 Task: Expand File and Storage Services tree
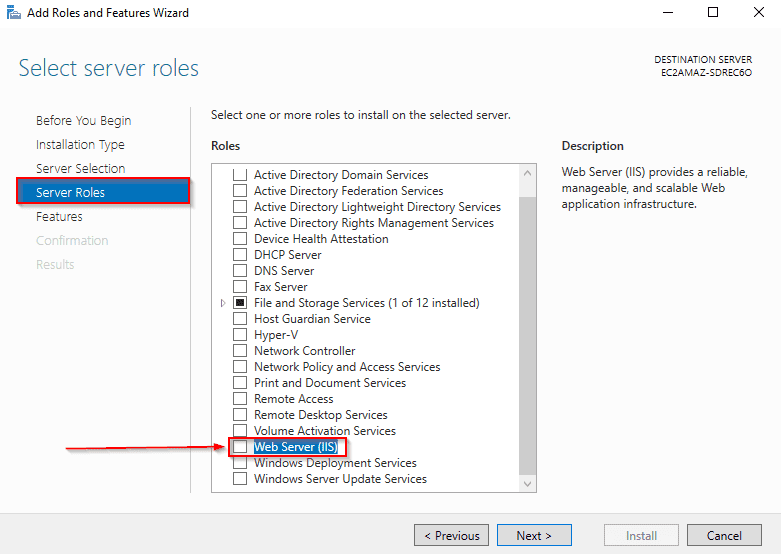(x=223, y=303)
